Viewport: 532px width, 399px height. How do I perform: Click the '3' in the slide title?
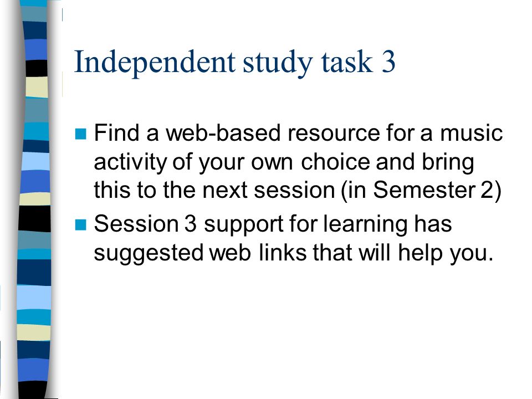click(388, 62)
